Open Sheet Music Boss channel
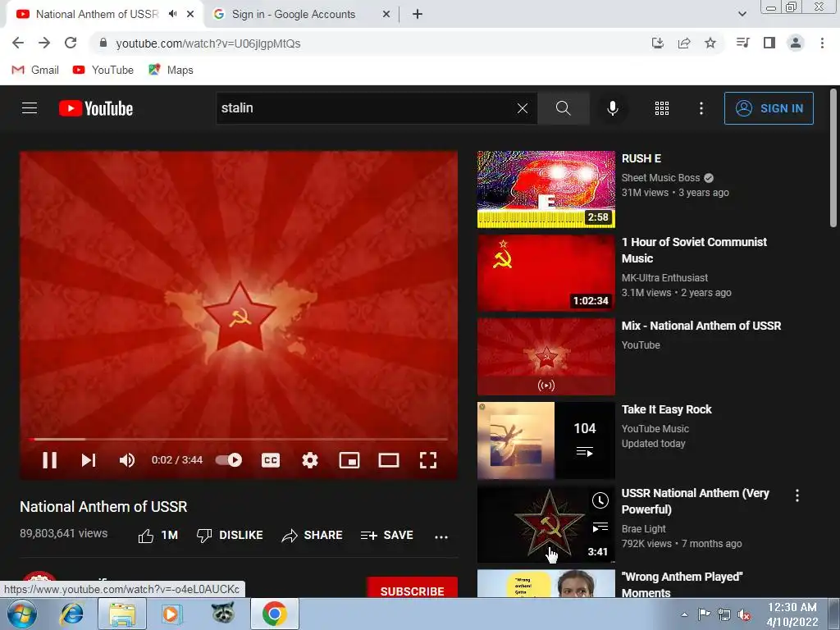Screen dimensions: 840x630 click(660, 178)
